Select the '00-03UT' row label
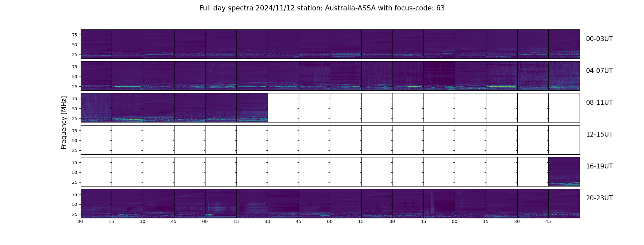 pos(599,39)
